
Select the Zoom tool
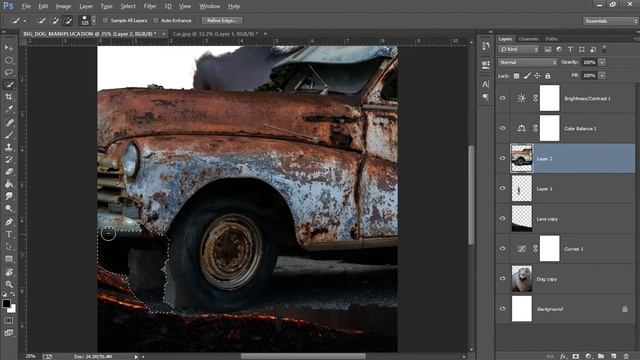9,284
